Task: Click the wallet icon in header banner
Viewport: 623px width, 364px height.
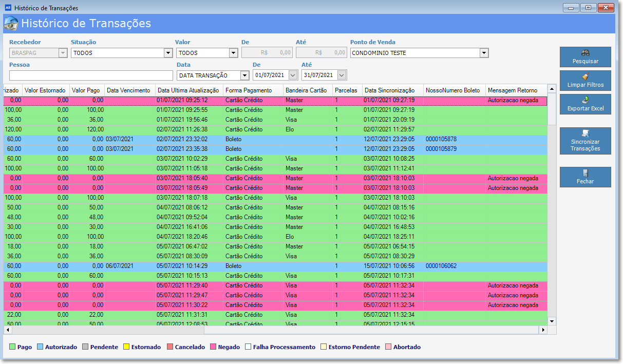Action: (11, 24)
